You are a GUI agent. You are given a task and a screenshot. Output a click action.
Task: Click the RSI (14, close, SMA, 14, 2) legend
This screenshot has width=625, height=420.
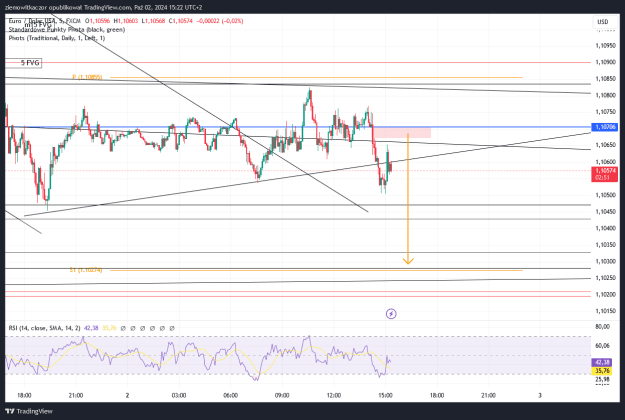44,328
